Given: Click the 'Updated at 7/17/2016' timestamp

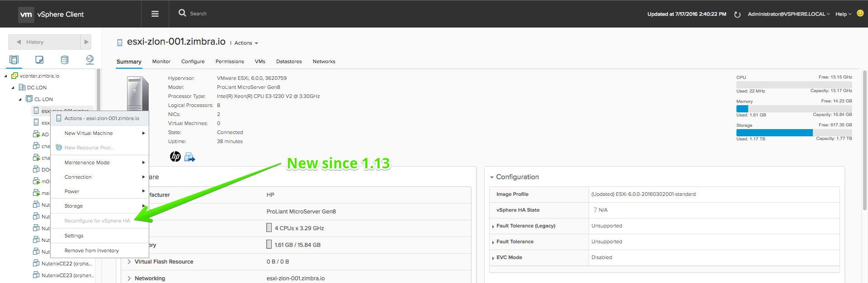Looking at the screenshot, I should pyautogui.click(x=687, y=14).
